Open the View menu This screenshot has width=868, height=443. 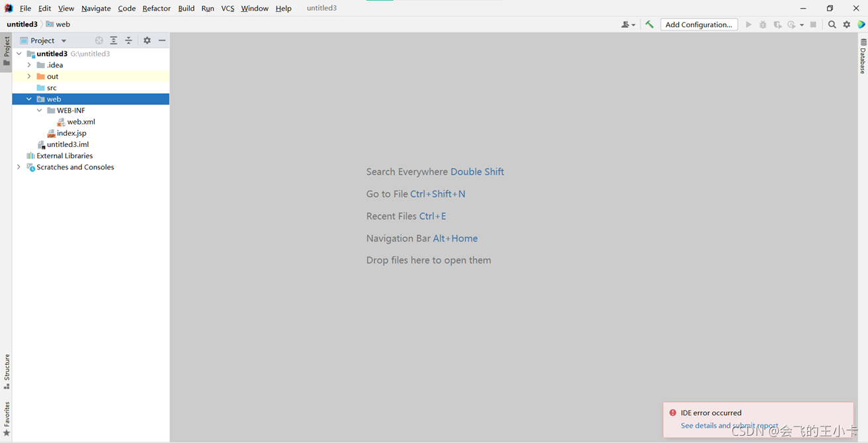tap(66, 8)
